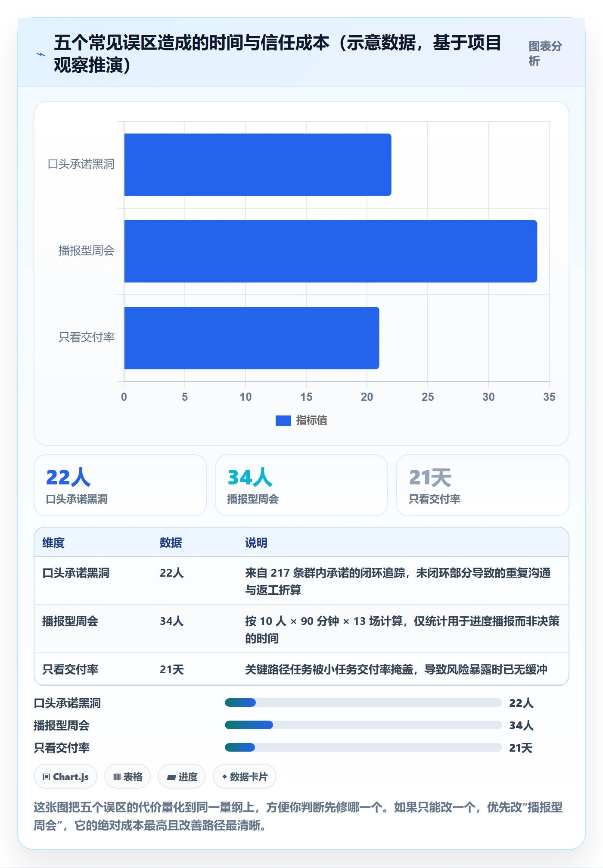Click the icon inside Chart.js chip
Screen dimensions: 603x868
point(47,777)
